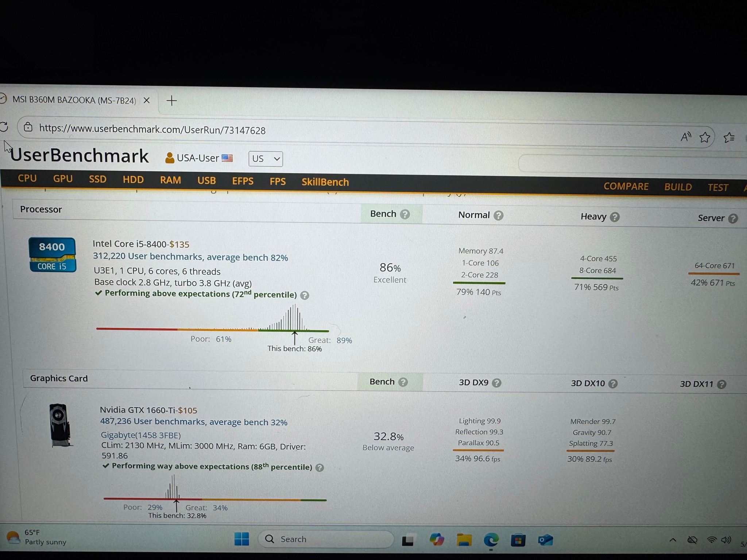The height and width of the screenshot is (560, 747).
Task: Open the USB menu item
Action: pos(206,181)
